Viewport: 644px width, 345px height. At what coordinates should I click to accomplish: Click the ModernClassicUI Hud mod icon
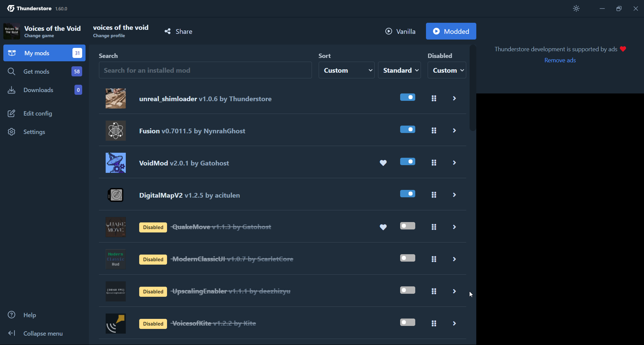(116, 259)
